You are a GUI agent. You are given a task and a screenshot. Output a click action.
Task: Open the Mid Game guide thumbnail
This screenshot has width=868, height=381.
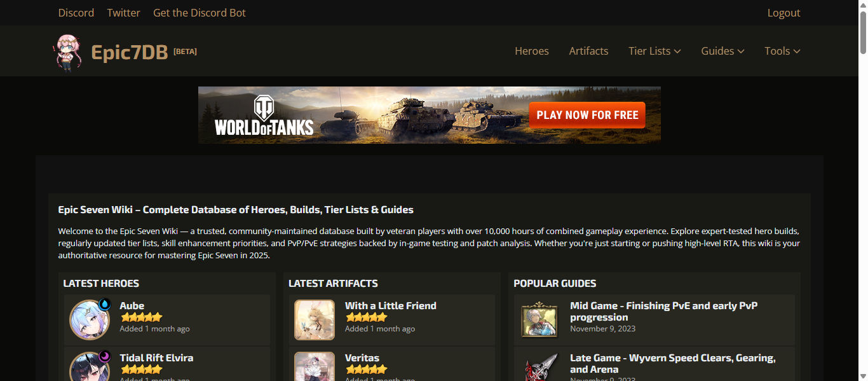pos(539,320)
